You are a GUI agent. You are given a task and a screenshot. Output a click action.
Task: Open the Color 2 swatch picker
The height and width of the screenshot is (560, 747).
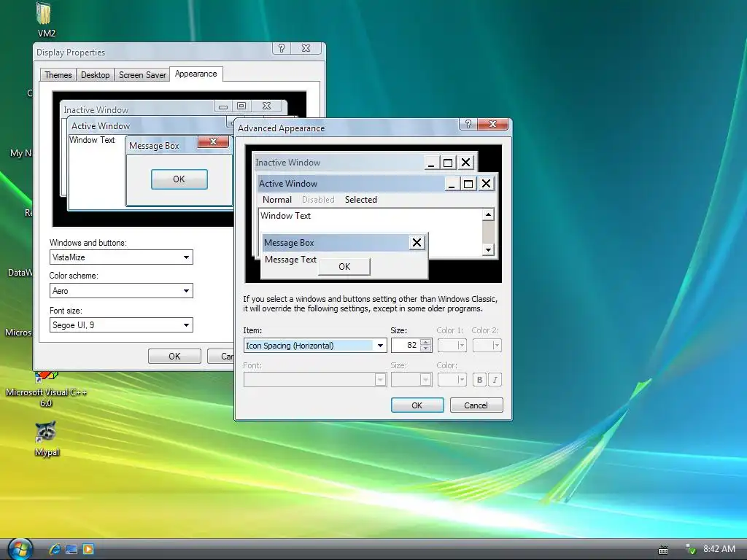487,345
